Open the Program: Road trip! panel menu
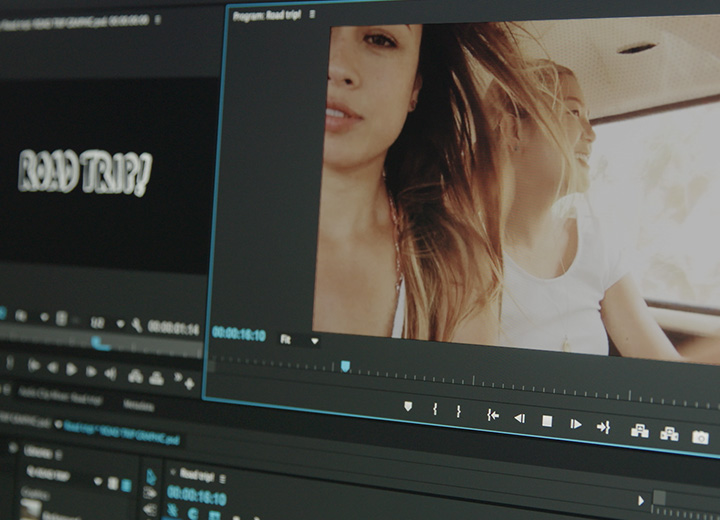The width and height of the screenshot is (720, 520). coord(312,15)
